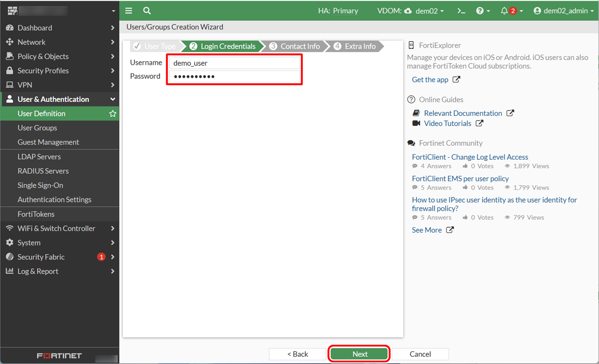This screenshot has width=599, height=364.
Task: Click the FortiExplorer phone icon
Action: 411,45
